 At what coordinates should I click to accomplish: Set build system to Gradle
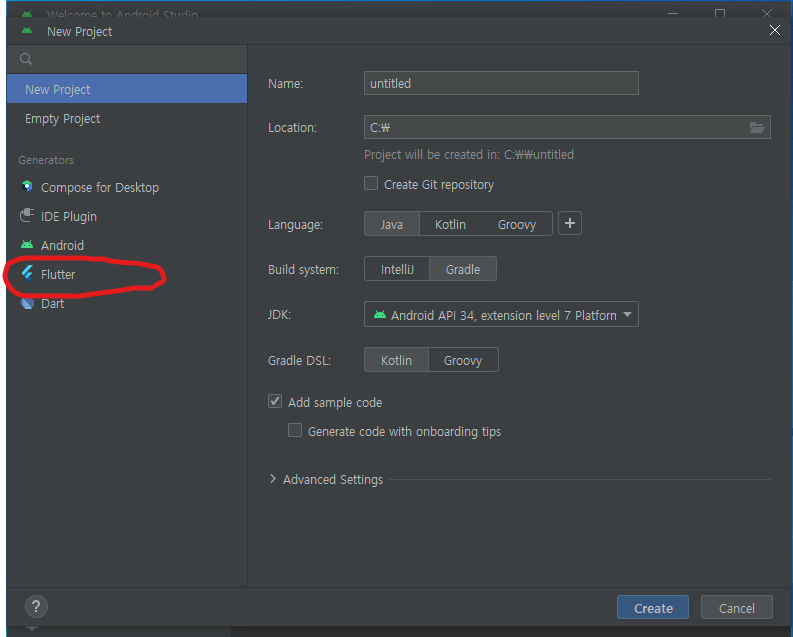click(463, 269)
